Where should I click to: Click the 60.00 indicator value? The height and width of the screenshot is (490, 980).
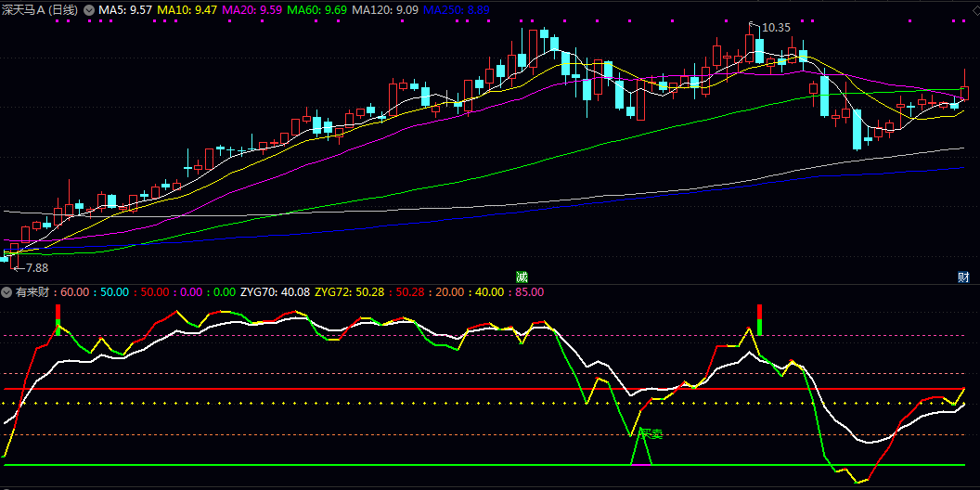coord(75,292)
